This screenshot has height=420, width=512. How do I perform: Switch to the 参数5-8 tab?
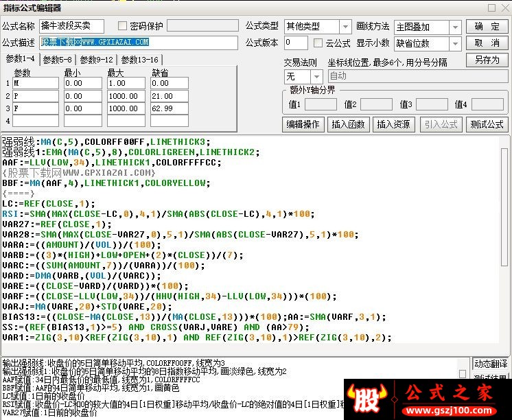tap(58, 60)
